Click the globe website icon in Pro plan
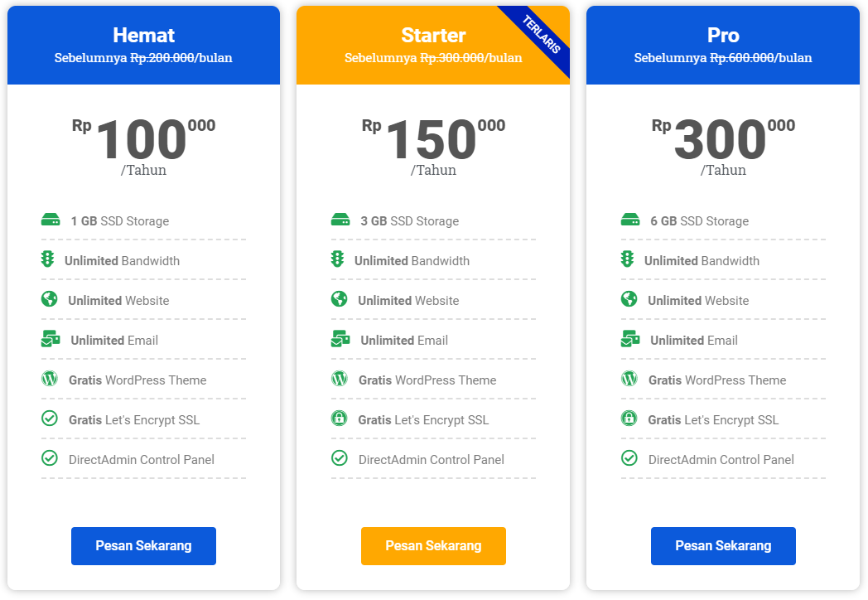Viewport: 868px width, 600px height. 629,299
